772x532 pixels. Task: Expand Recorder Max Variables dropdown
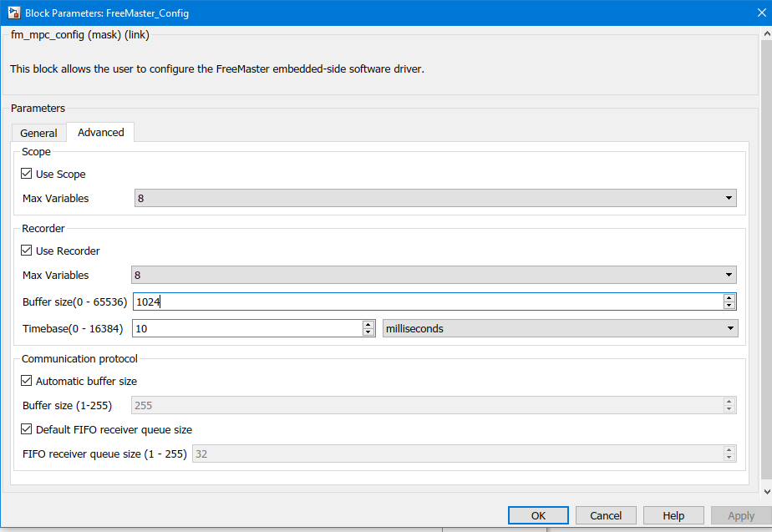click(x=433, y=275)
